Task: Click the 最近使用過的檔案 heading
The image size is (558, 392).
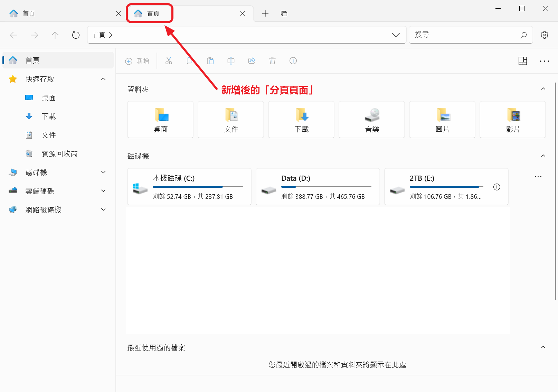Action: (x=156, y=348)
